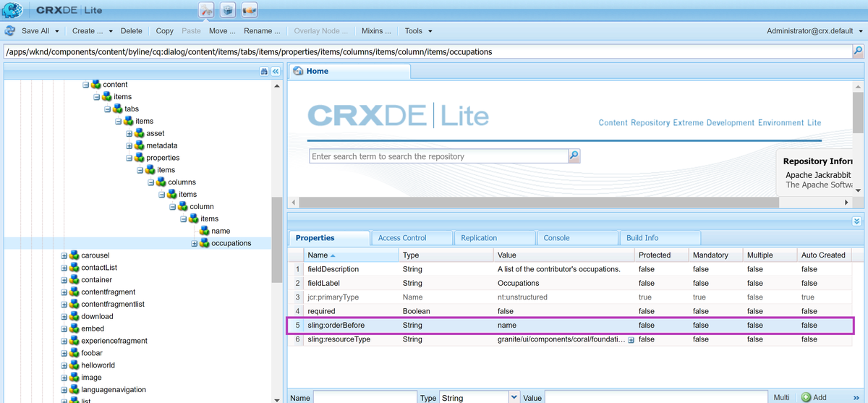Open the Build Info tab
This screenshot has width=868, height=403.
660,237
